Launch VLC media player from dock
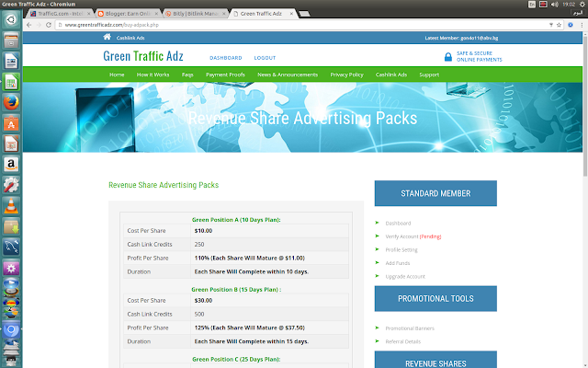588x368 pixels. tap(11, 206)
